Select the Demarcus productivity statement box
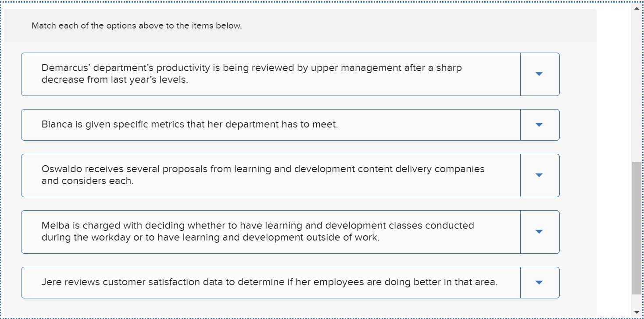Viewport: 644px width, 319px height. (x=263, y=74)
